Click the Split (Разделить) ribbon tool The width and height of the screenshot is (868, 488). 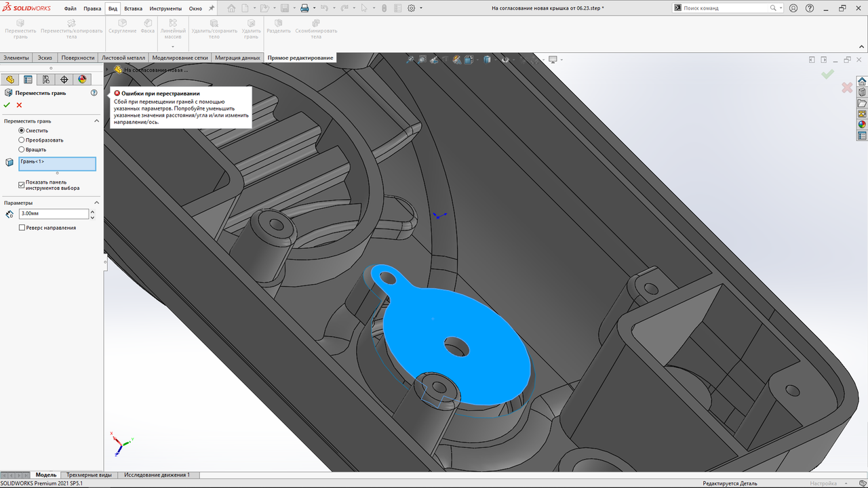[x=278, y=26]
